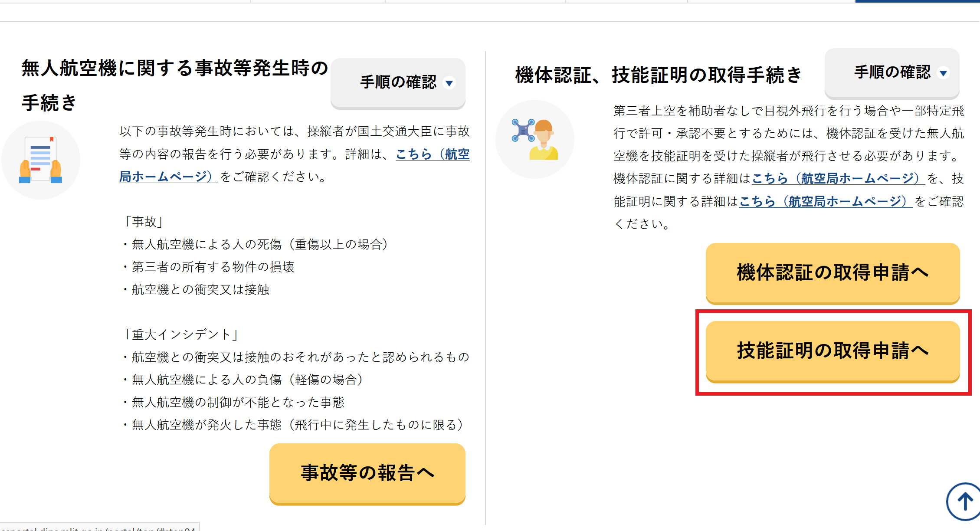Select the 無人航空機が発火した事態 list item

[297, 425]
